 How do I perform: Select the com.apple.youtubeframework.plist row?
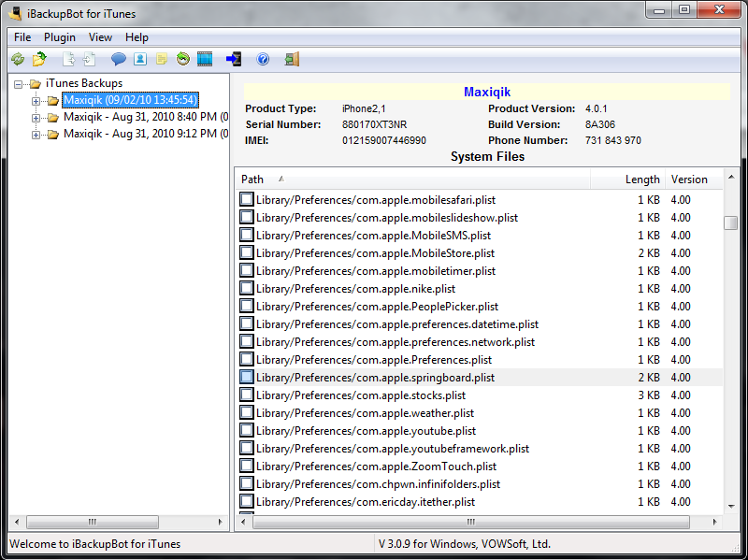pyautogui.click(x=480, y=449)
